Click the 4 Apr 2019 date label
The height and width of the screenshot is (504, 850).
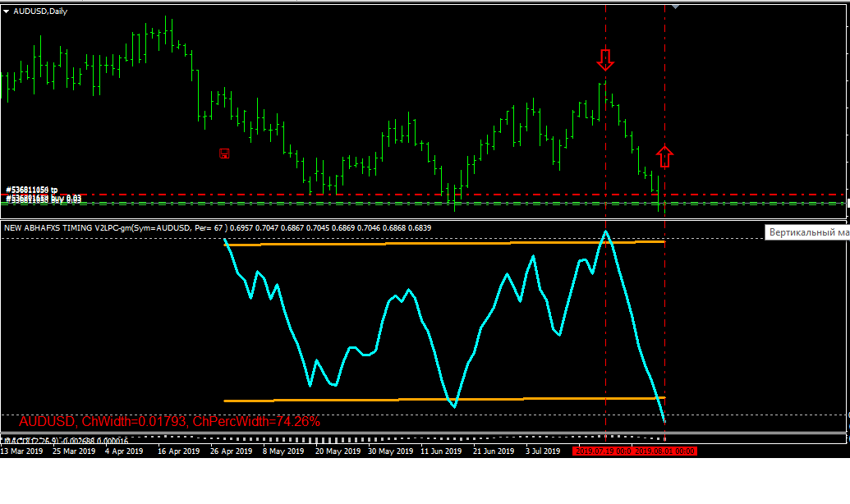tap(124, 451)
